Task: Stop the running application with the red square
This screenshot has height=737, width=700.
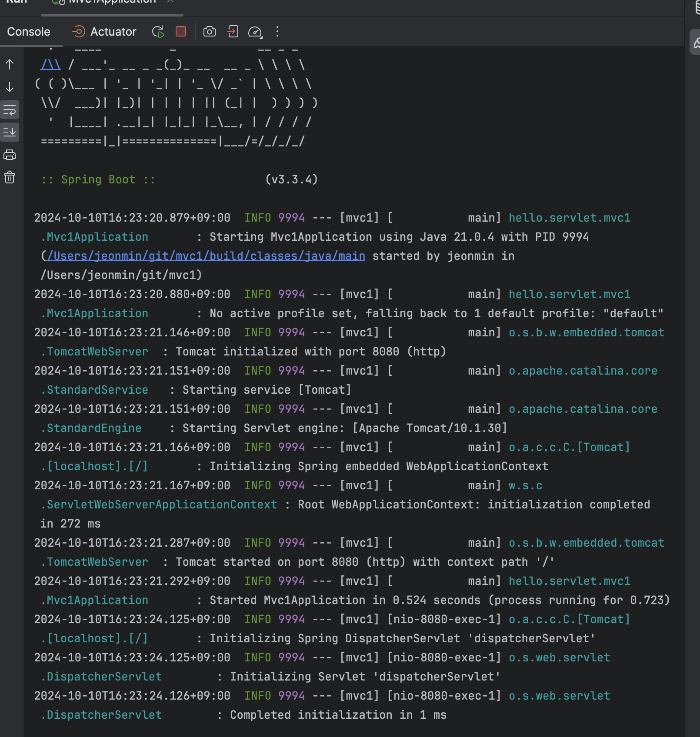Action: (x=181, y=31)
